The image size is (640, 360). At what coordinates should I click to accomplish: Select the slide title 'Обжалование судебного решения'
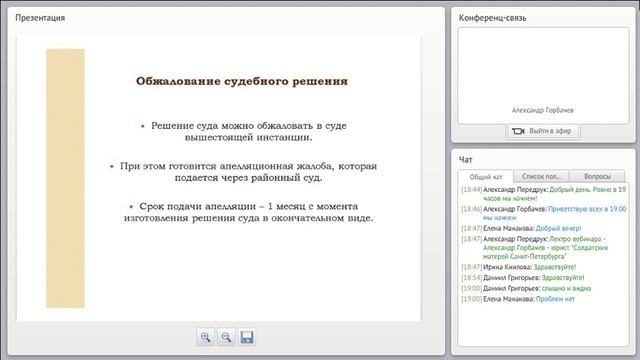242,81
